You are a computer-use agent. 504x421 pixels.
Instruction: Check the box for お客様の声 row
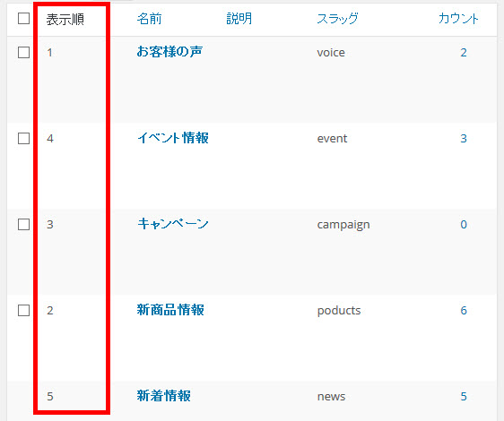click(23, 52)
